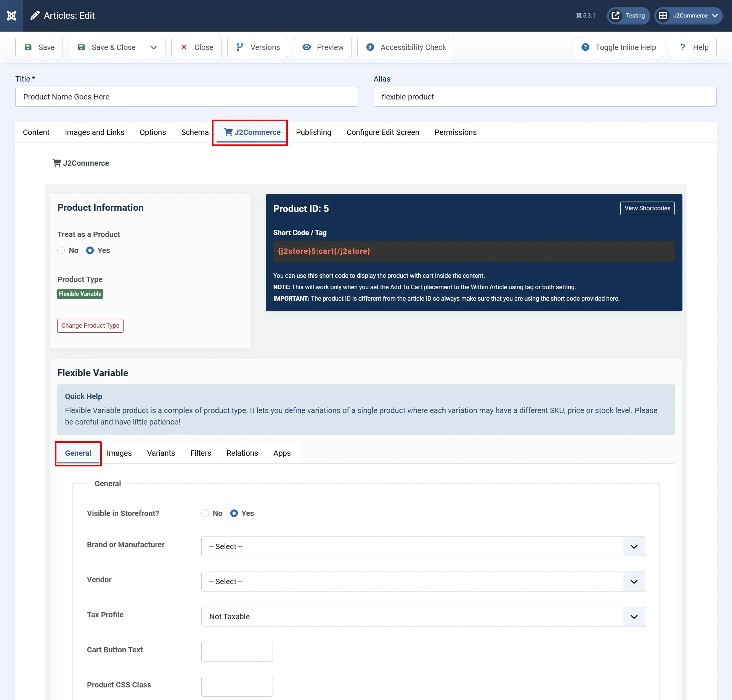This screenshot has width=732, height=700.
Task: Open the Tax Profile dropdown
Action: coord(423,617)
